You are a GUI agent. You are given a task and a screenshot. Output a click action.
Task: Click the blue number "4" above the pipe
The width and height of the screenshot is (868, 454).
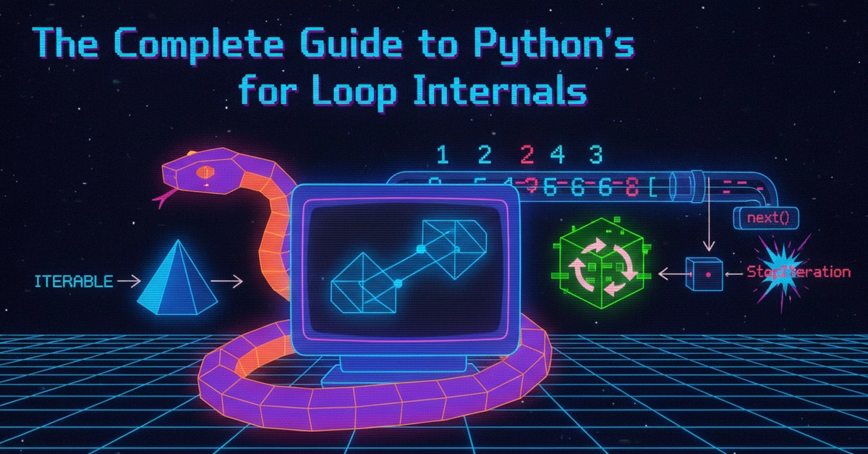556,156
